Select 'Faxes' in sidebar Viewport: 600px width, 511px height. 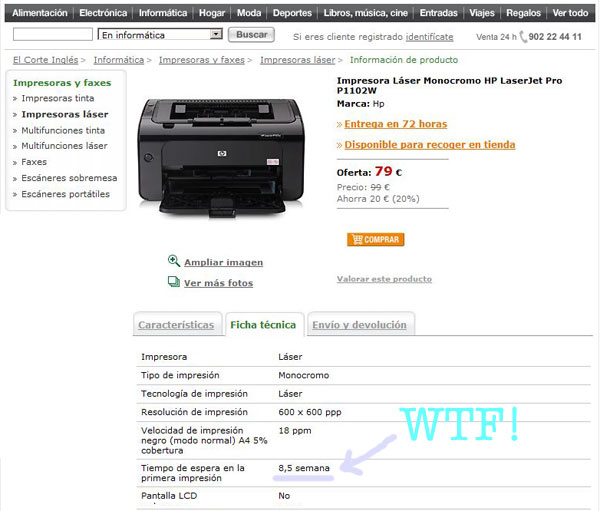point(34,162)
